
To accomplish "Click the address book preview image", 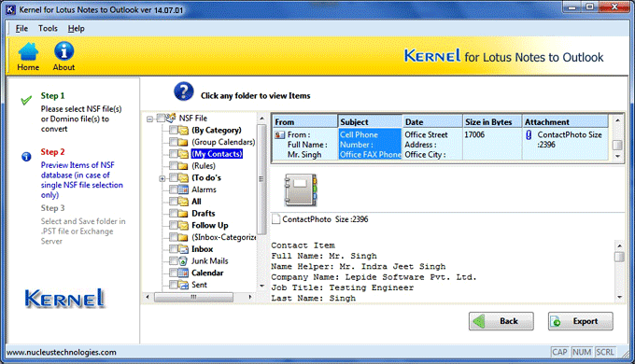I will 301,189.
